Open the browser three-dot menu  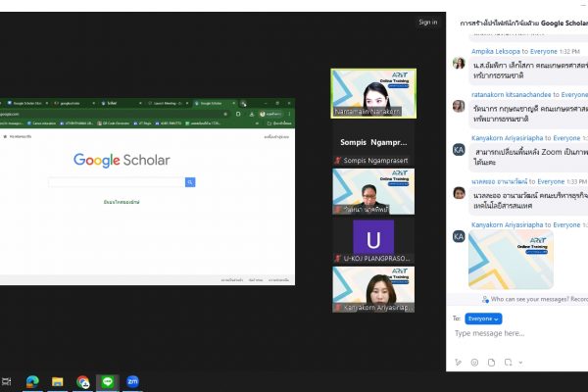point(289,114)
